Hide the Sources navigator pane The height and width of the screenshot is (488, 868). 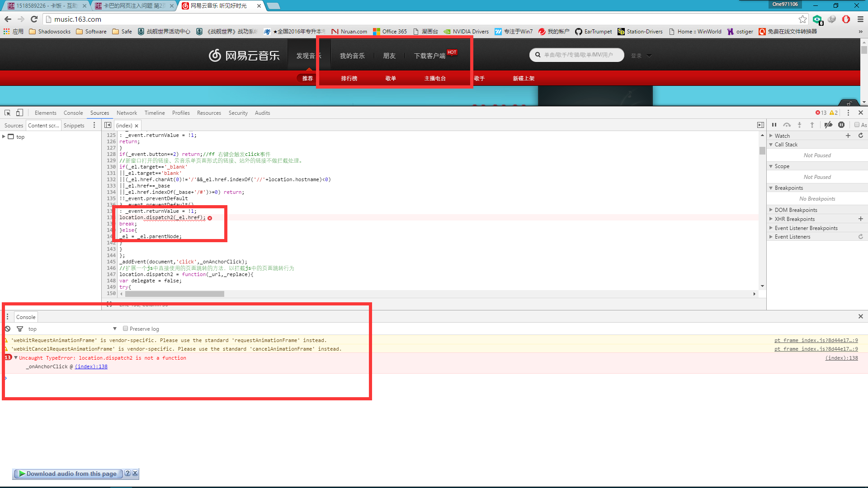[108, 125]
